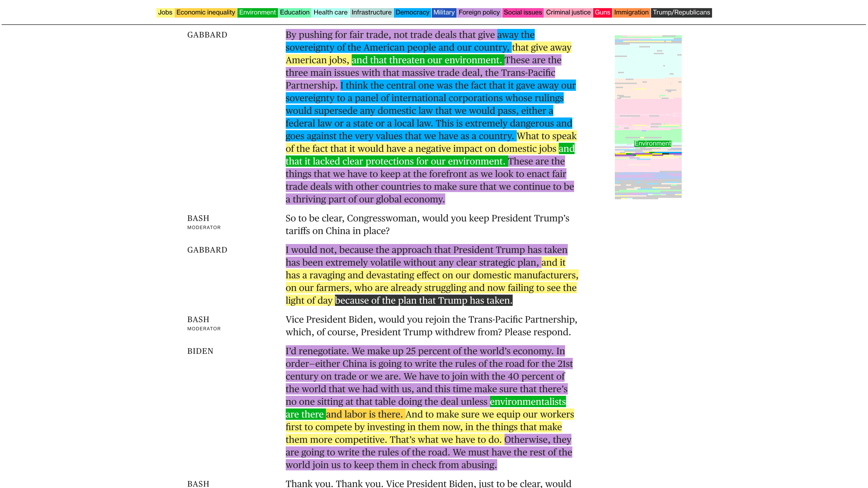Image resolution: width=868 pixels, height=488 pixels.
Task: Click the Foreign policy topic tag
Action: pyautogui.click(x=479, y=12)
